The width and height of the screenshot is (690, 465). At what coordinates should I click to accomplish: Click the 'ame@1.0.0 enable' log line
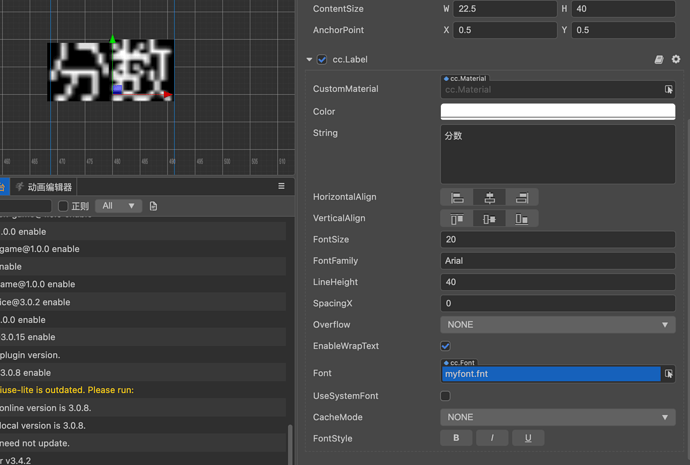click(143, 284)
